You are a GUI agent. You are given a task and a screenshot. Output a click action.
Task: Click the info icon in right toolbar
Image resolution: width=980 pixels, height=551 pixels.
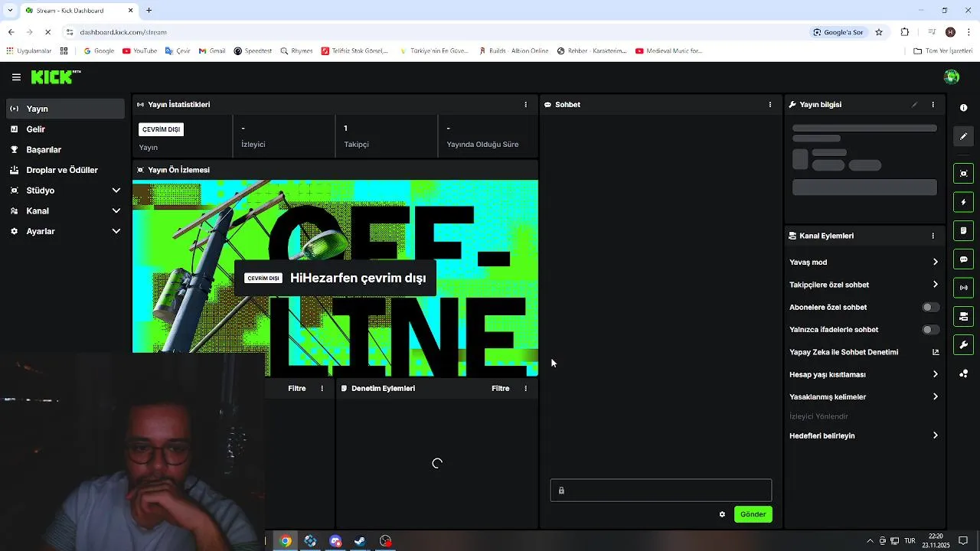point(963,108)
